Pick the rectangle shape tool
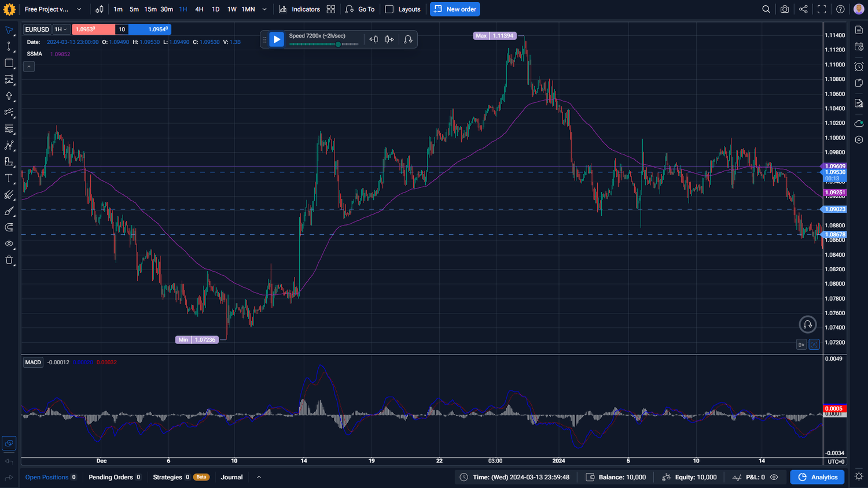Image resolution: width=868 pixels, height=488 pixels. 9,63
